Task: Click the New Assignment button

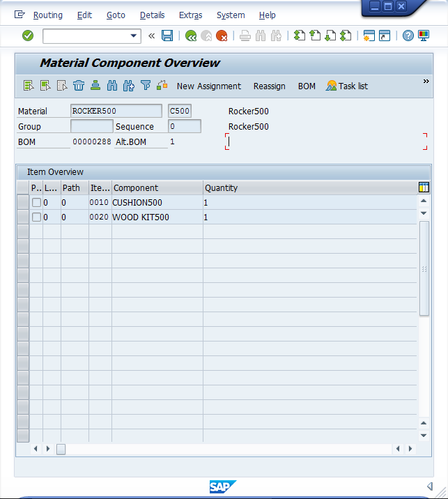Action: click(x=209, y=86)
